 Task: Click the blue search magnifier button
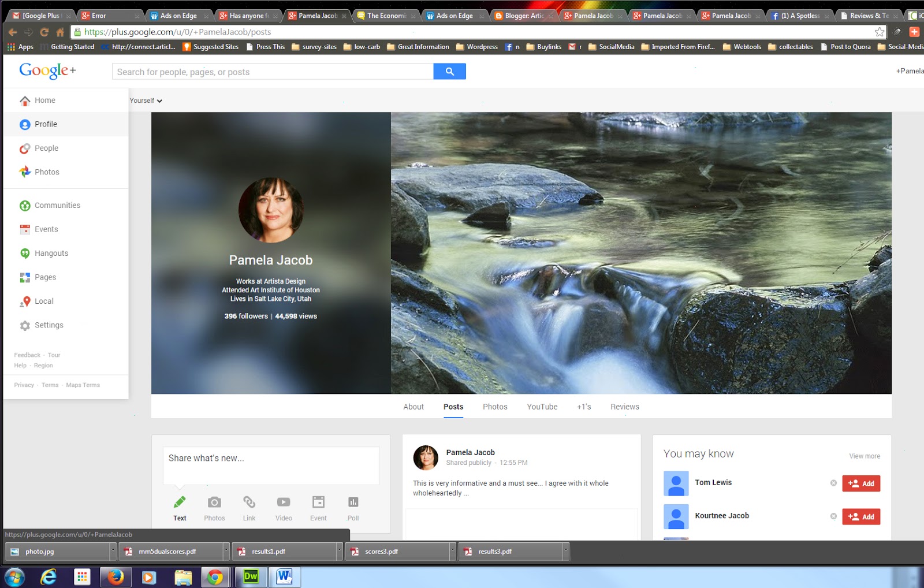pos(449,72)
